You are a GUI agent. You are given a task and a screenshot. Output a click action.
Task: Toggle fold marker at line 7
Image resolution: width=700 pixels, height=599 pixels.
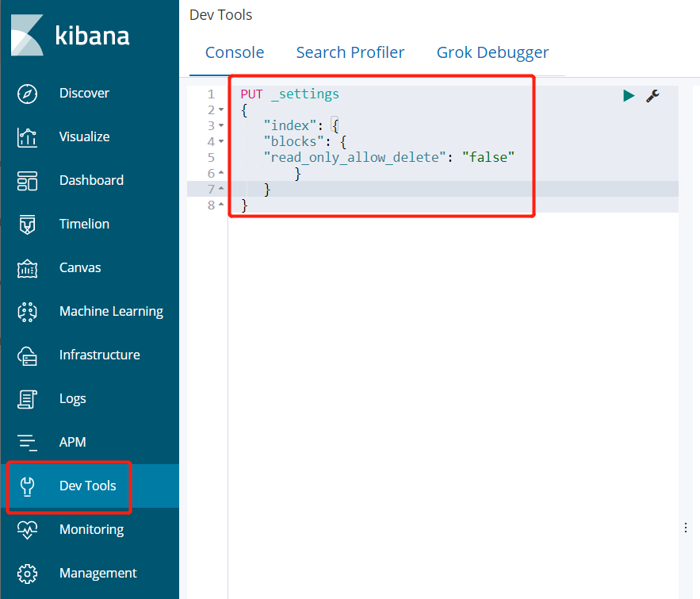(x=221, y=189)
